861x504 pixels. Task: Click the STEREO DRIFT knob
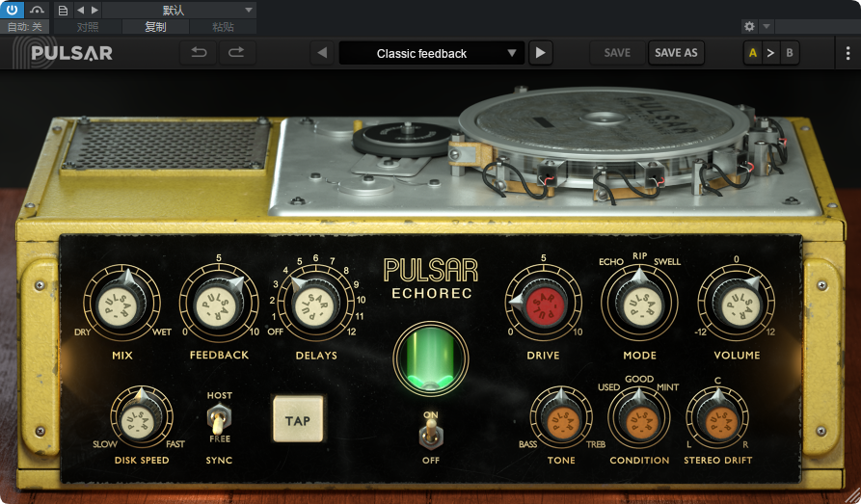click(717, 418)
